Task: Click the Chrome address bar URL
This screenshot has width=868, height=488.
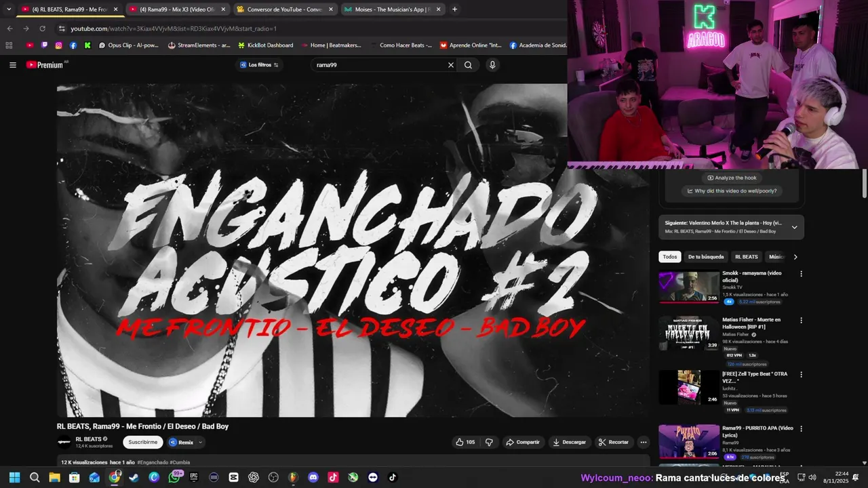Action: point(174,28)
